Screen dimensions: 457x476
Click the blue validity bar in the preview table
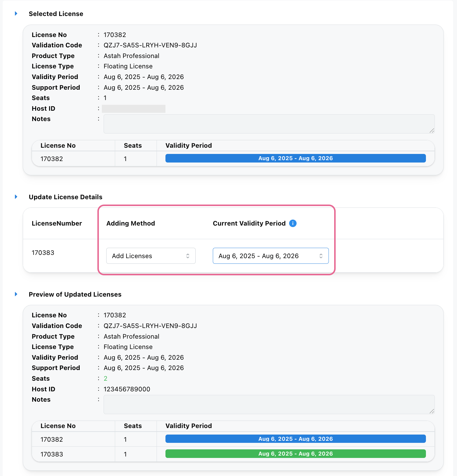296,439
